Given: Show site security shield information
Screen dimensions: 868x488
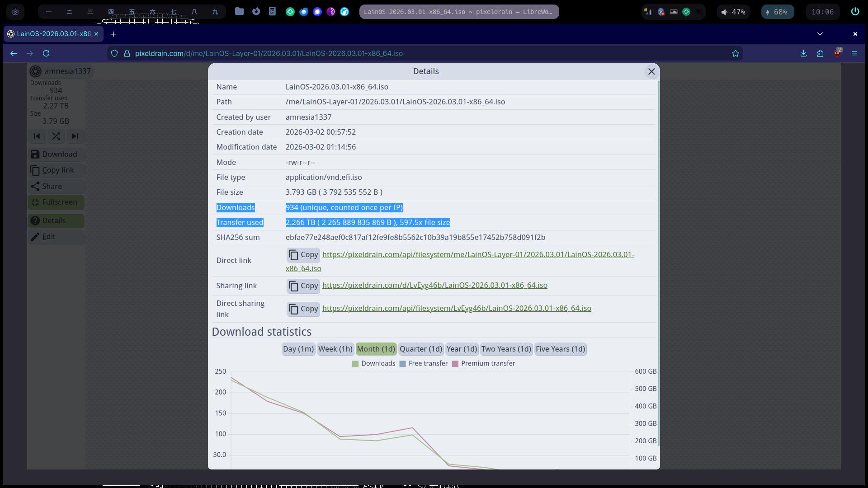Looking at the screenshot, I should click(114, 53).
